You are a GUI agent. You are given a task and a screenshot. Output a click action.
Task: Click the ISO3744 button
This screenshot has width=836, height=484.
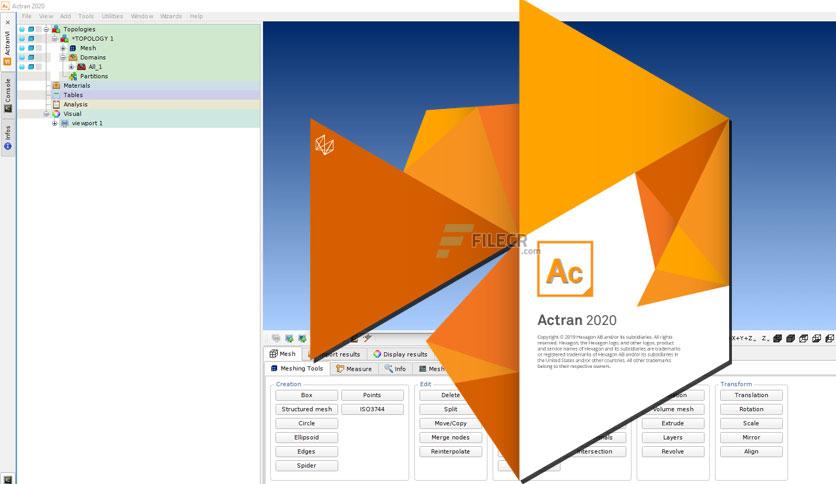(x=372, y=409)
